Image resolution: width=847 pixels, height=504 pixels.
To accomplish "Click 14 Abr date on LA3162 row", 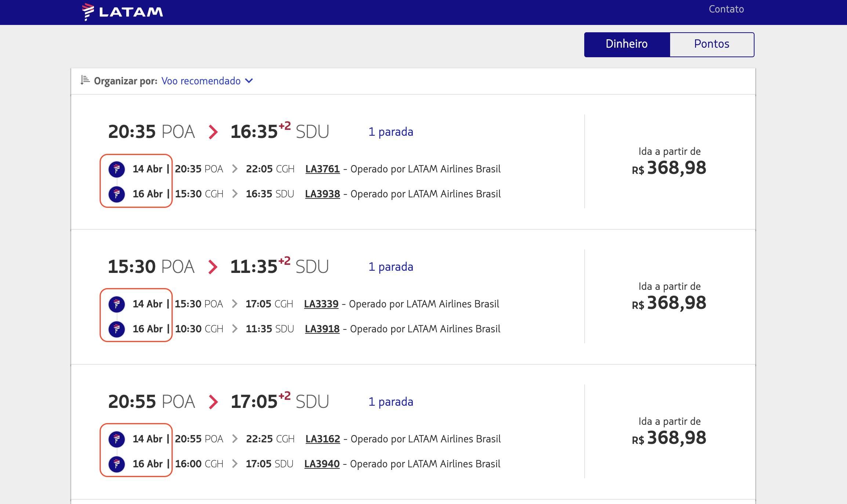I will (x=148, y=439).
